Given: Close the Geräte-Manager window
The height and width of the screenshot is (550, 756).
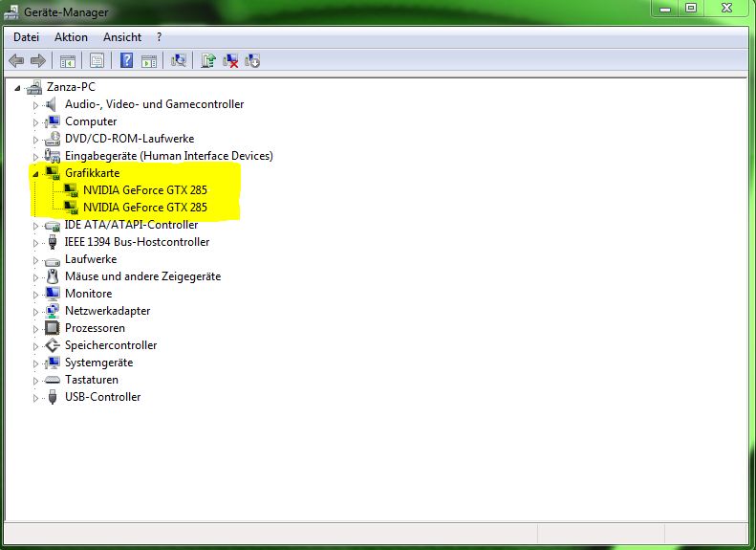Looking at the screenshot, I should point(727,9).
